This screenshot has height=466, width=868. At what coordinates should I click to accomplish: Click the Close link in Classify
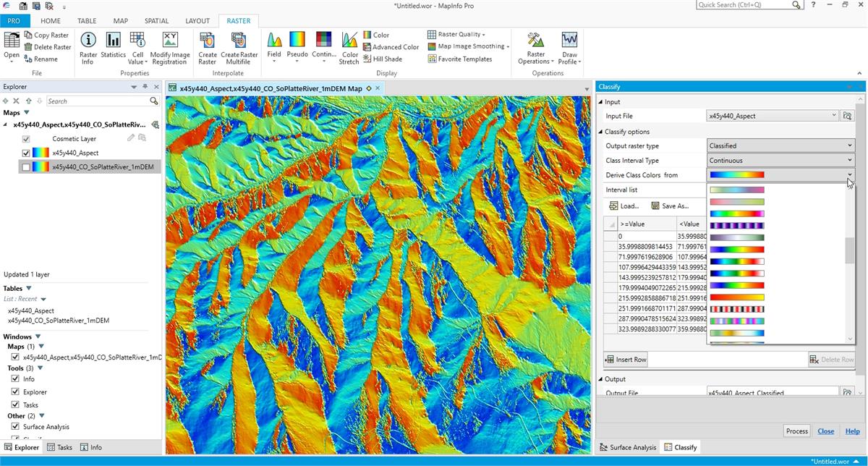(826, 431)
